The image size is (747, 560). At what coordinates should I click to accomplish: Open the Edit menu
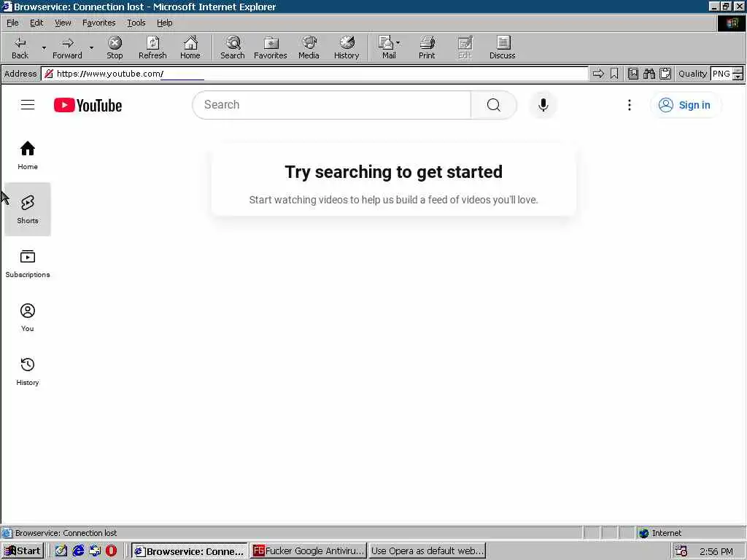click(x=36, y=23)
